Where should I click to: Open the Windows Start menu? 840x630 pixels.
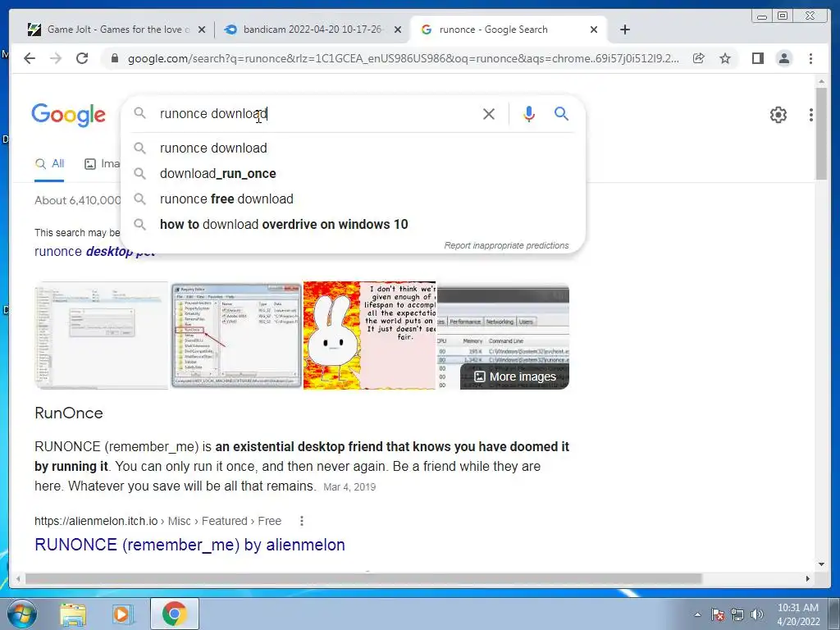[x=21, y=614]
